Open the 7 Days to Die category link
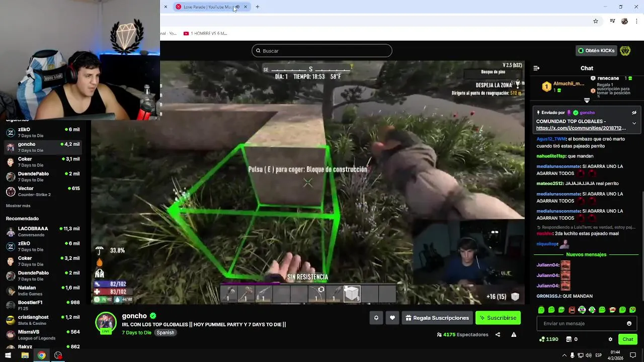This screenshot has height=362, width=644. point(136,332)
